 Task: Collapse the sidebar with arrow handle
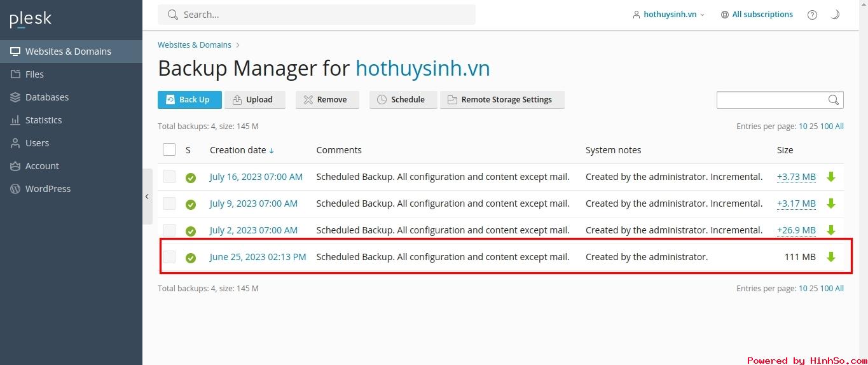148,196
